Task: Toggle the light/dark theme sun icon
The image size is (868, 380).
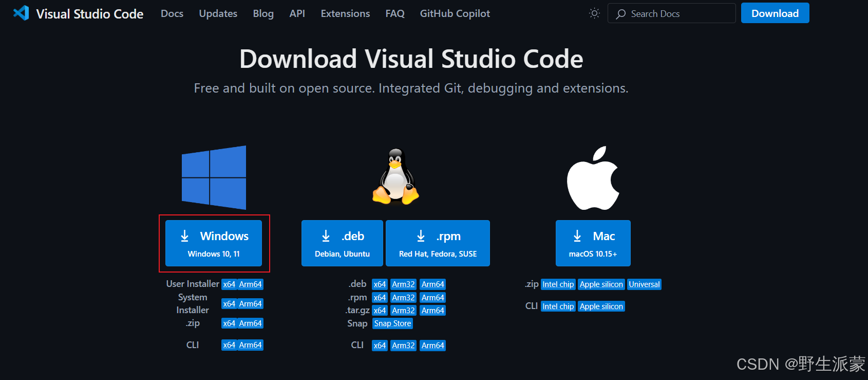Action: point(594,13)
